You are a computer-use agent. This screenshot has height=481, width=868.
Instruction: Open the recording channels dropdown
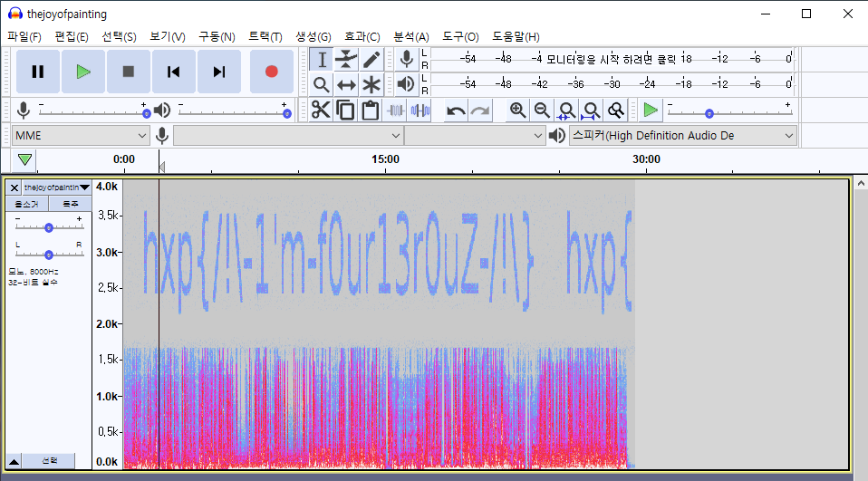click(x=475, y=136)
